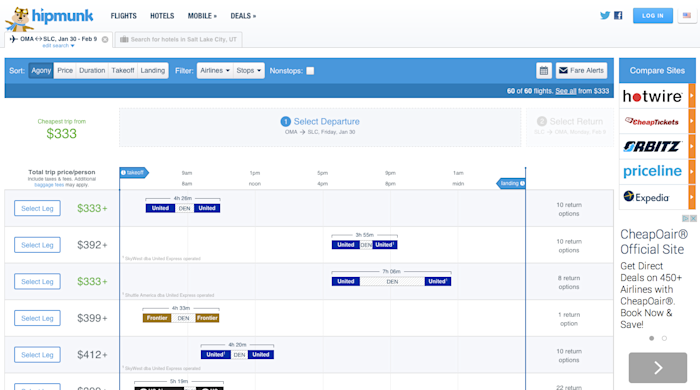Open the Twitter bird icon
This screenshot has height=390, width=700.
[x=605, y=16]
